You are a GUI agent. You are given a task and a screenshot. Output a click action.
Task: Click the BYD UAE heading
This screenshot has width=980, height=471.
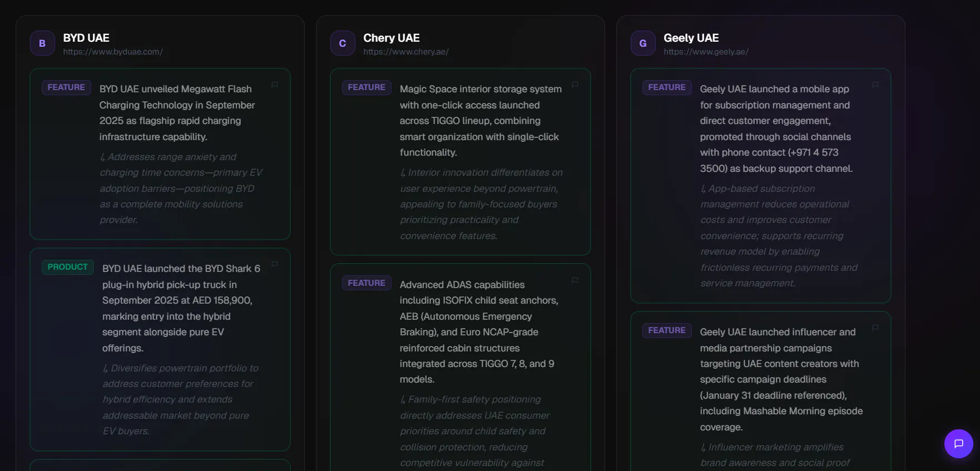coord(86,38)
